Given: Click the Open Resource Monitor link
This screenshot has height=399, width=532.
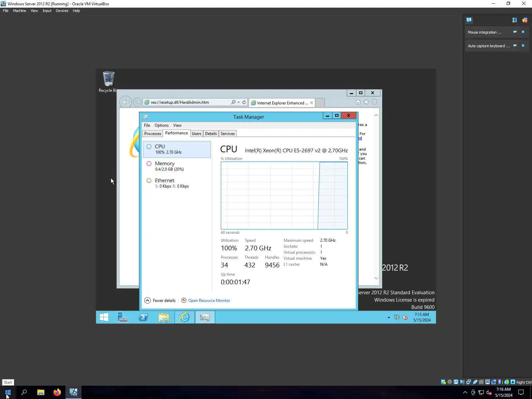Looking at the screenshot, I should tap(209, 301).
